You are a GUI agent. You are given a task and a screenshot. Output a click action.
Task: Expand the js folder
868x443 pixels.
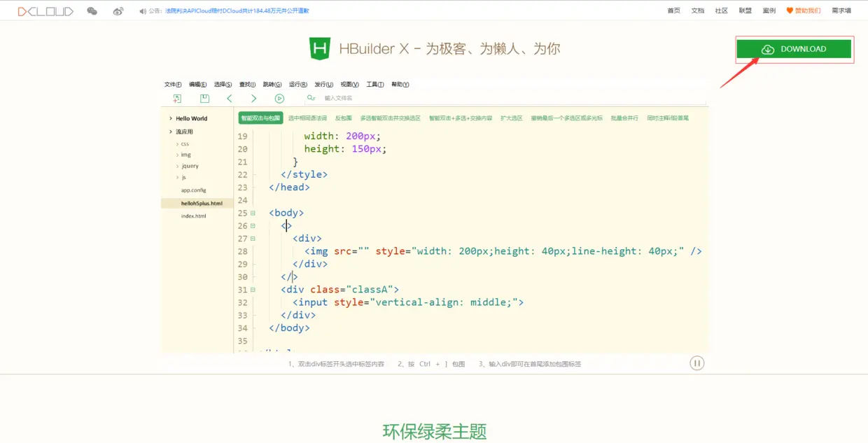pyautogui.click(x=177, y=177)
